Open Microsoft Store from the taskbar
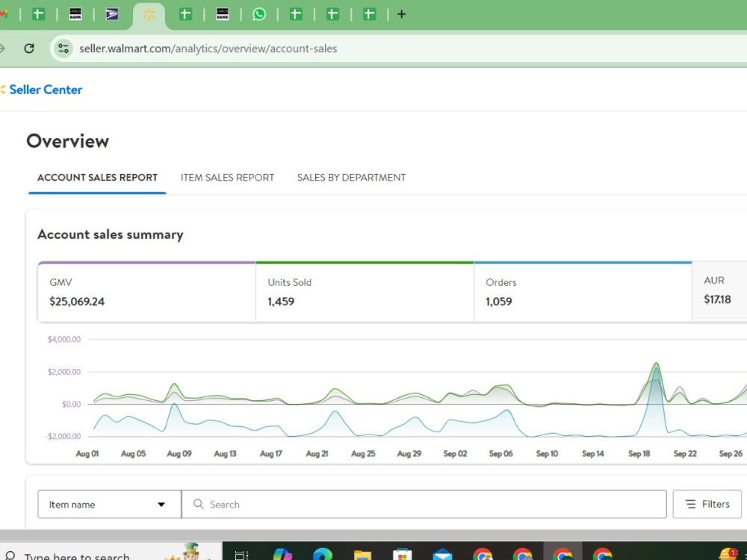The image size is (747, 560). click(x=403, y=555)
